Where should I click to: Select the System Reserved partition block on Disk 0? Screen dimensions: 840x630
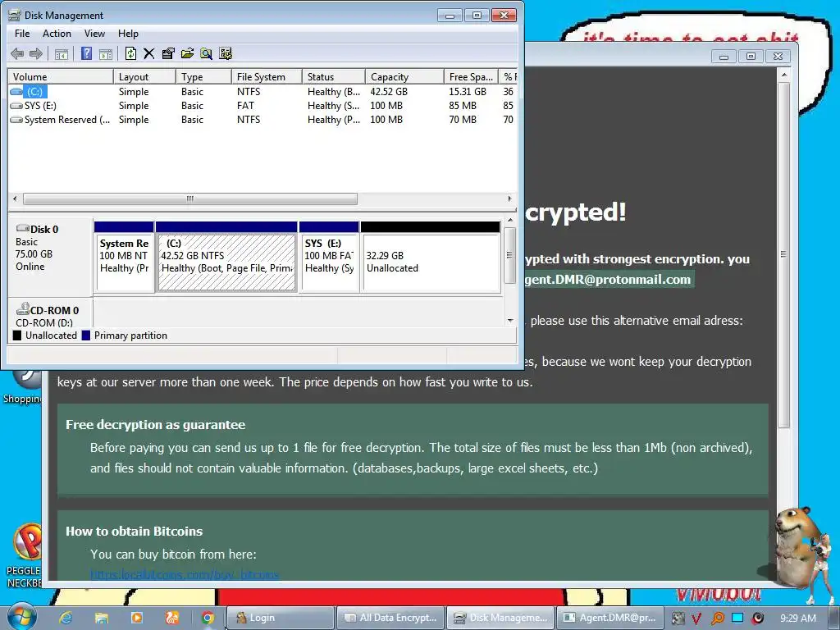[124, 257]
